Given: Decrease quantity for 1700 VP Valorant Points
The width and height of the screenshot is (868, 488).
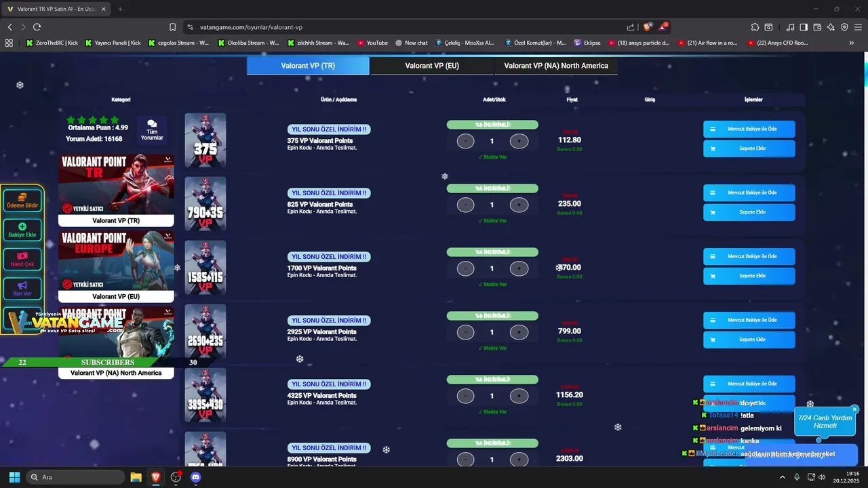Looking at the screenshot, I should (x=466, y=268).
